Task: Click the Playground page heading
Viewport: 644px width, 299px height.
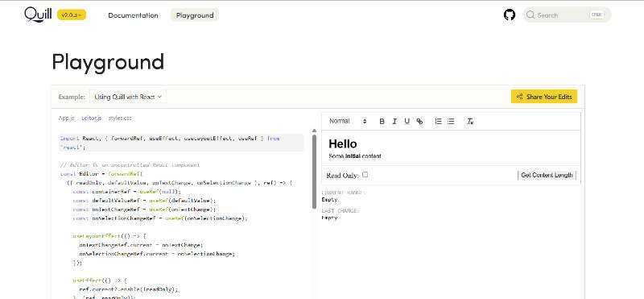Action: coord(108,62)
